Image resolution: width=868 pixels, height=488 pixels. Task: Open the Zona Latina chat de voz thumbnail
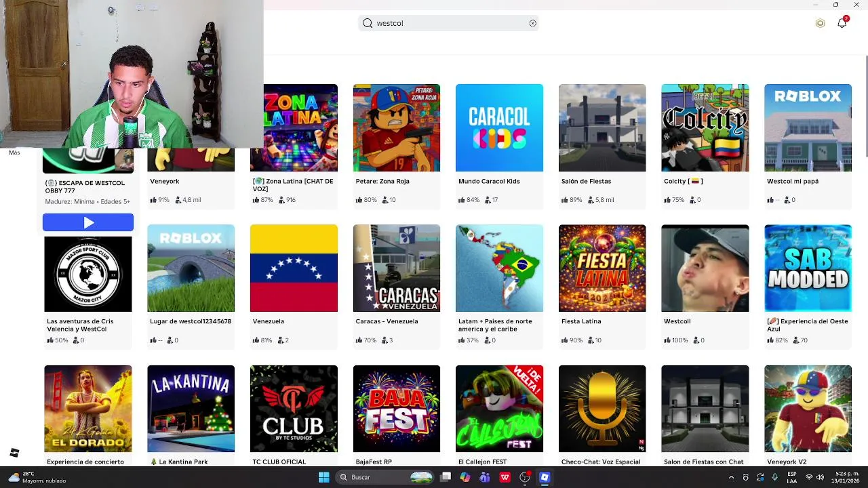[x=294, y=127]
